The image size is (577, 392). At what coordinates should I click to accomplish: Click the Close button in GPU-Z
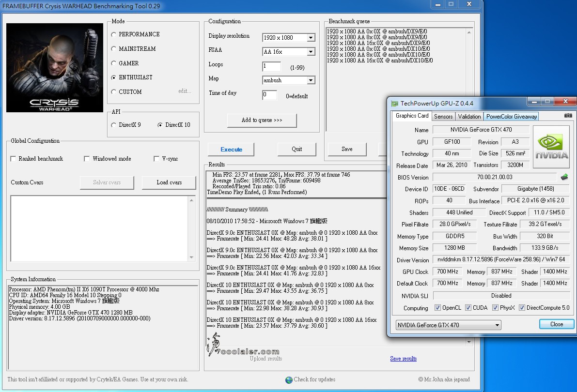click(556, 324)
